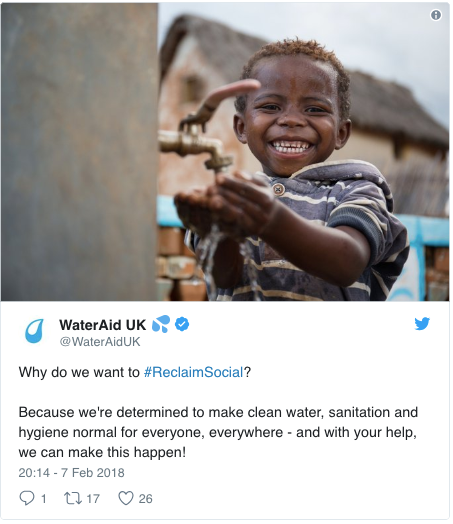
Task: Reply using the speech bubble icon
Action: 27,498
